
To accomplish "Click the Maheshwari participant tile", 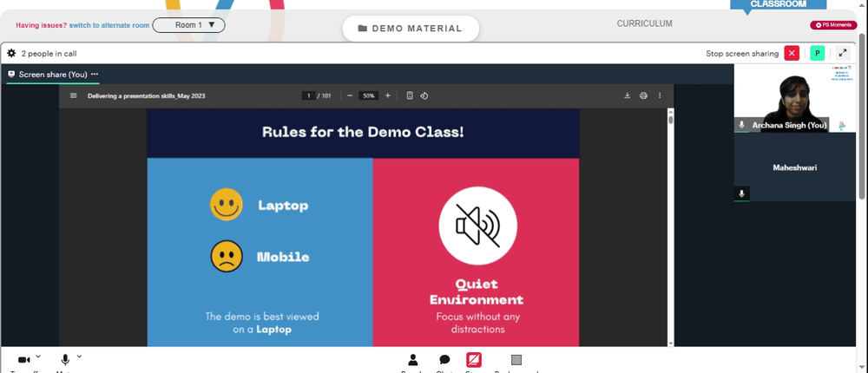I will [794, 167].
